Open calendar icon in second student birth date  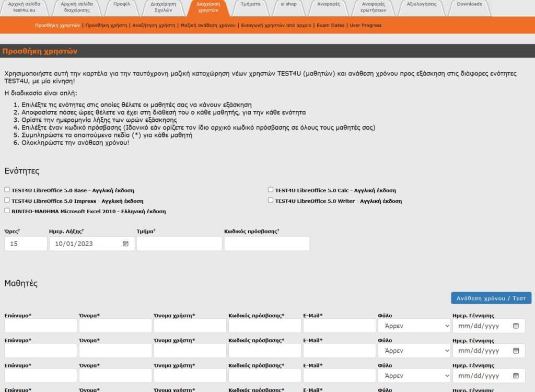[516, 351]
